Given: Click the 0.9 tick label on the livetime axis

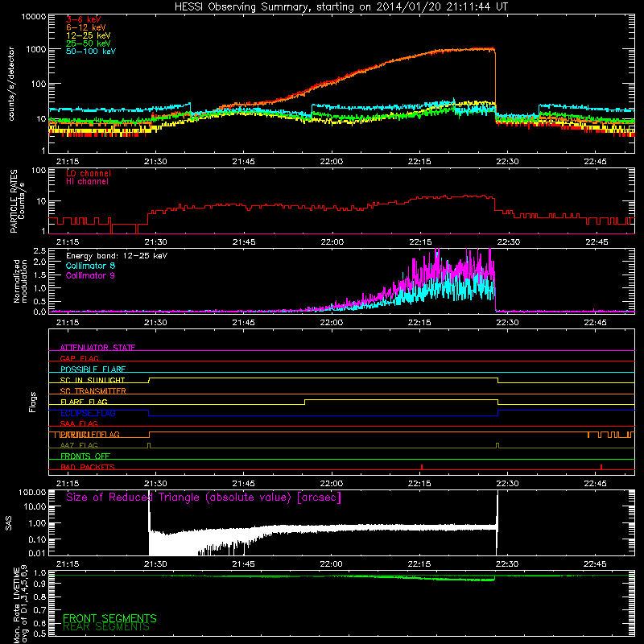Looking at the screenshot, I should pyautogui.click(x=40, y=584).
